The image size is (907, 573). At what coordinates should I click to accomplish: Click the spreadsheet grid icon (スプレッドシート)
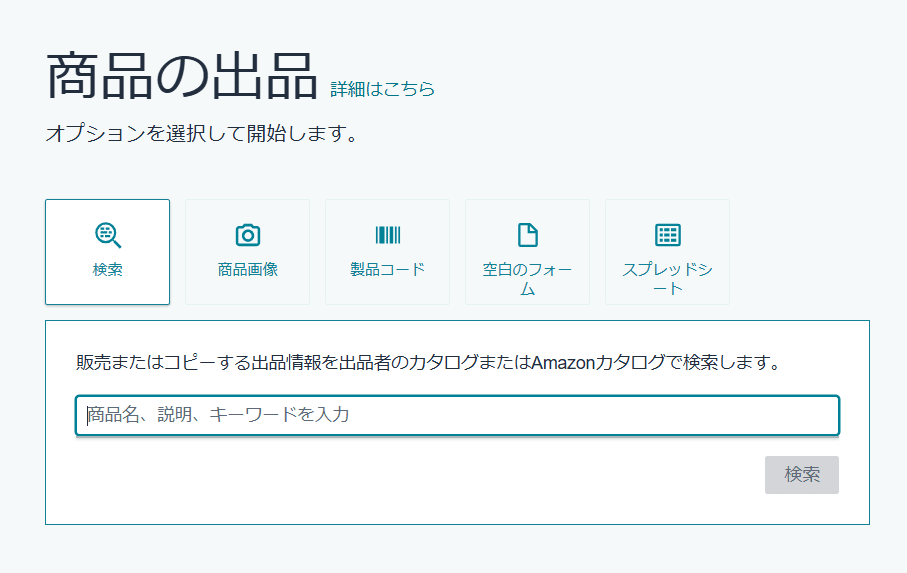tap(668, 235)
